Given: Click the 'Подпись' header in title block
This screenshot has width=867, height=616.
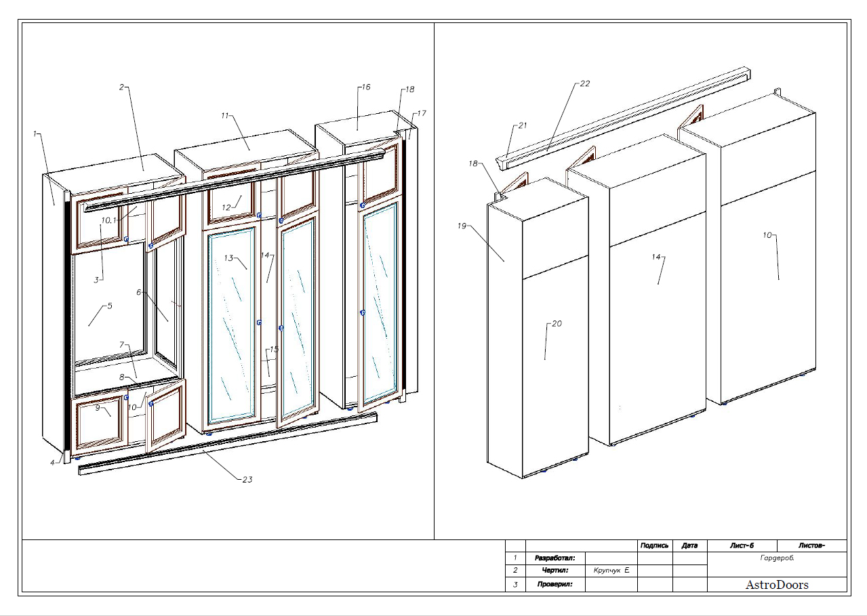Looking at the screenshot, I should tap(654, 546).
